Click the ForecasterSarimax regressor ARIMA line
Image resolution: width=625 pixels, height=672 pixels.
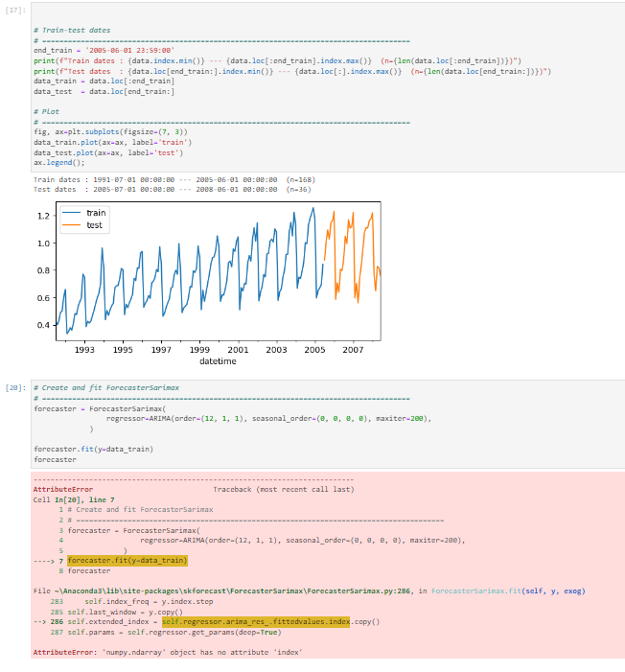coord(268,418)
